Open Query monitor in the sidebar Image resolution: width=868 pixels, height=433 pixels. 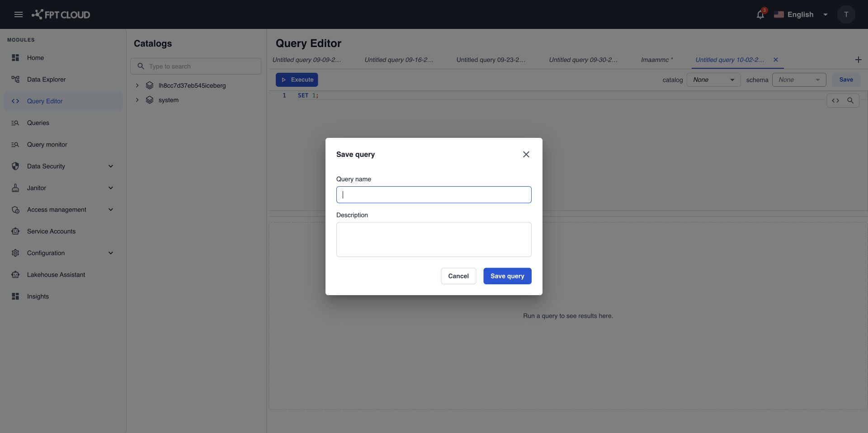pos(63,145)
